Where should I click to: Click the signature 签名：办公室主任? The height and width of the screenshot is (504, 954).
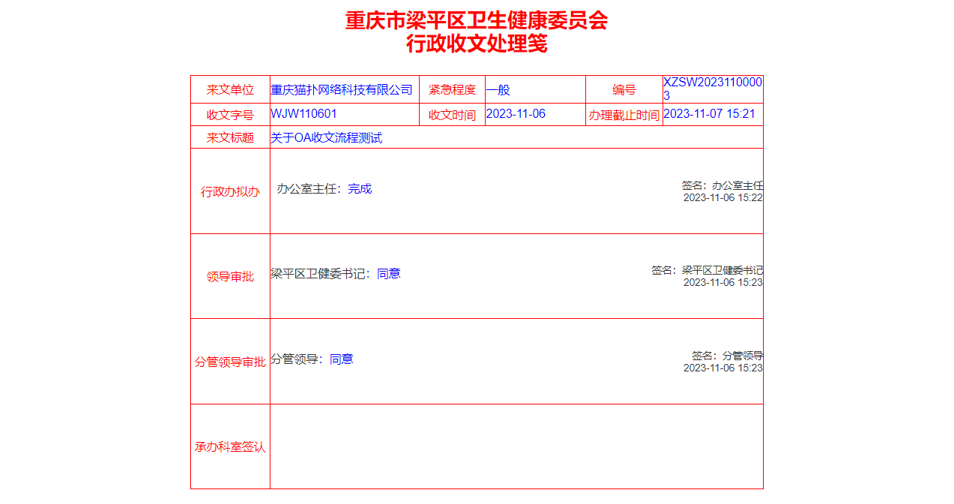(x=722, y=186)
